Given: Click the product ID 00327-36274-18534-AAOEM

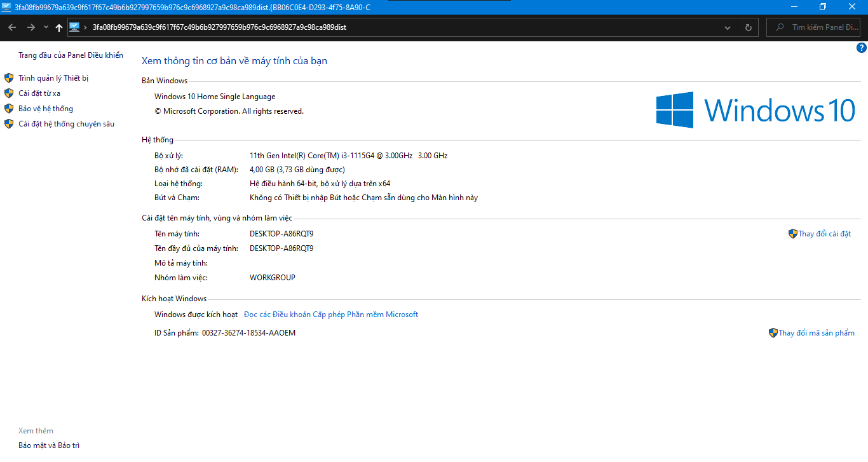Looking at the screenshot, I should [x=248, y=333].
